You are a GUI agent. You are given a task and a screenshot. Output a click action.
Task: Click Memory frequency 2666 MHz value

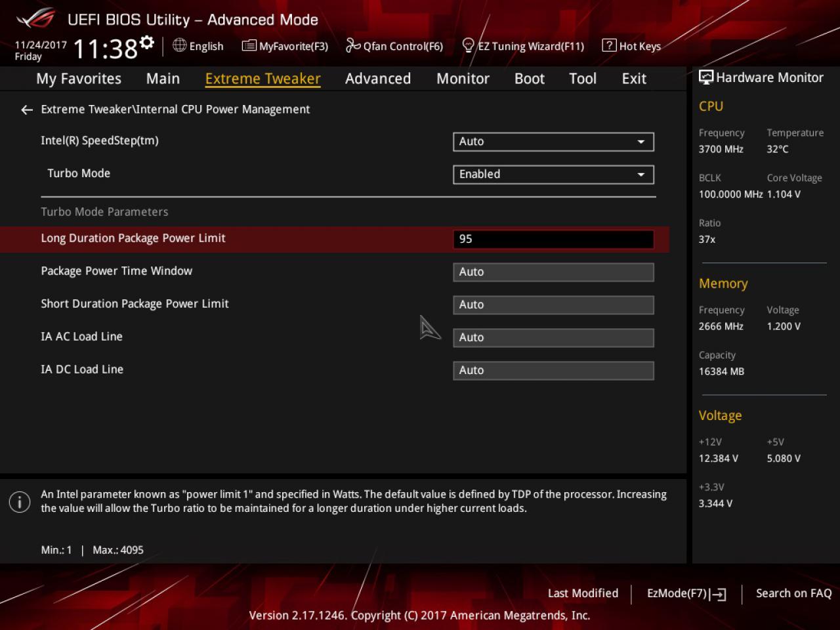tap(721, 326)
